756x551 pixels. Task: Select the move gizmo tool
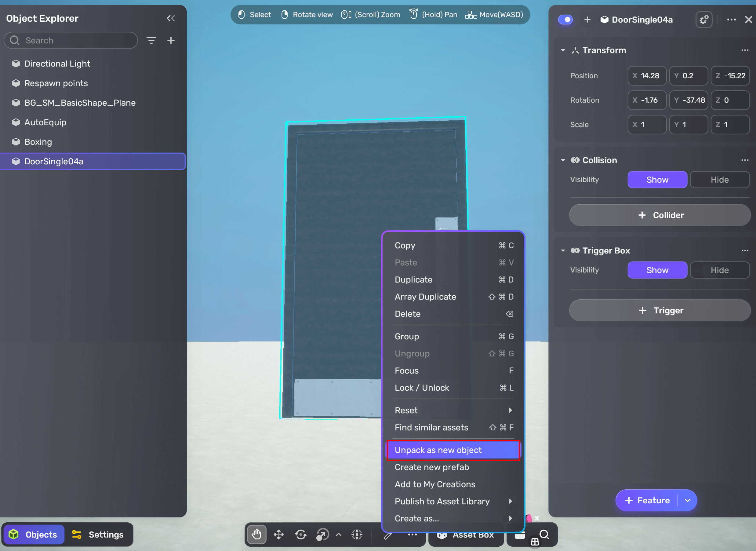click(x=279, y=534)
